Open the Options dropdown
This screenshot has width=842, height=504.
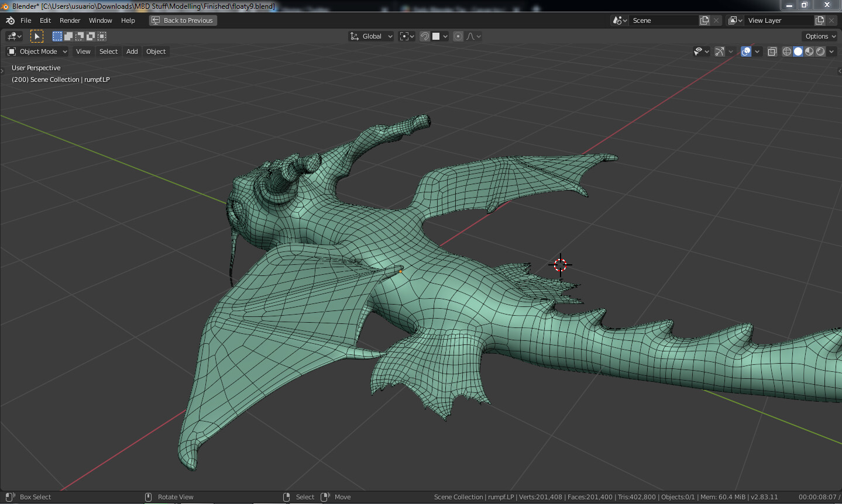(820, 36)
